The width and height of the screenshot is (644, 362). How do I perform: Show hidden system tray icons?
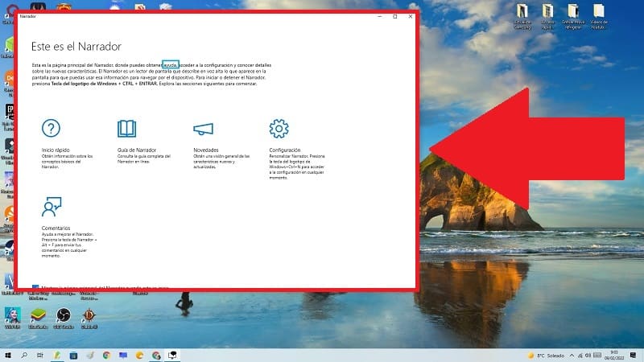click(572, 356)
